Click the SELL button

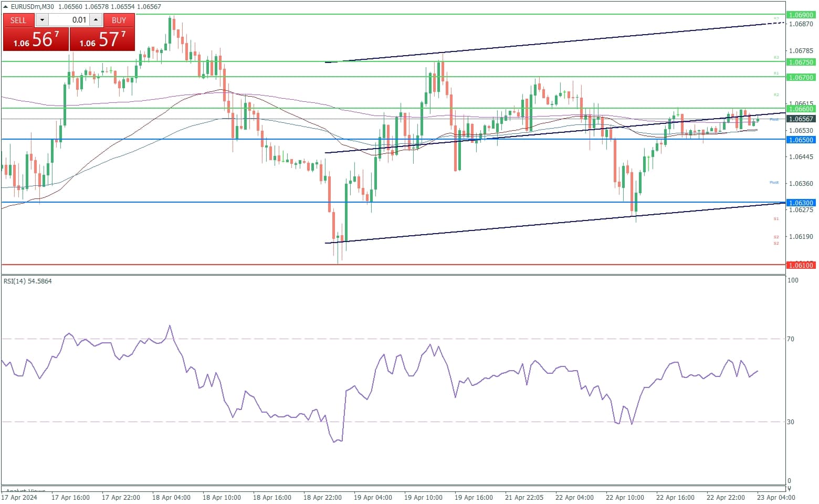click(18, 20)
